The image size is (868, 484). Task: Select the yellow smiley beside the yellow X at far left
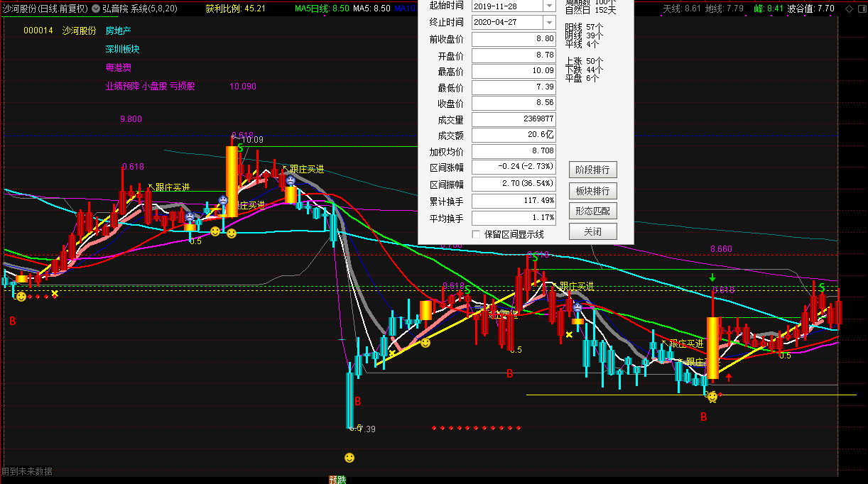(x=21, y=296)
